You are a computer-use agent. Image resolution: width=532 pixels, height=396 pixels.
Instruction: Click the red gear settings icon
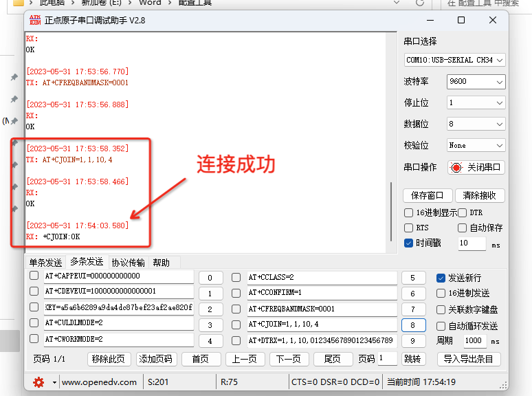point(38,382)
